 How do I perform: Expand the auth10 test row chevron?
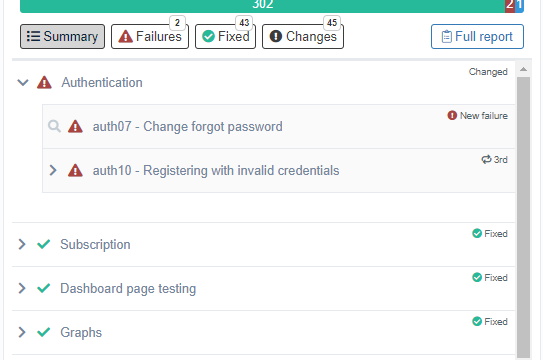coord(53,170)
